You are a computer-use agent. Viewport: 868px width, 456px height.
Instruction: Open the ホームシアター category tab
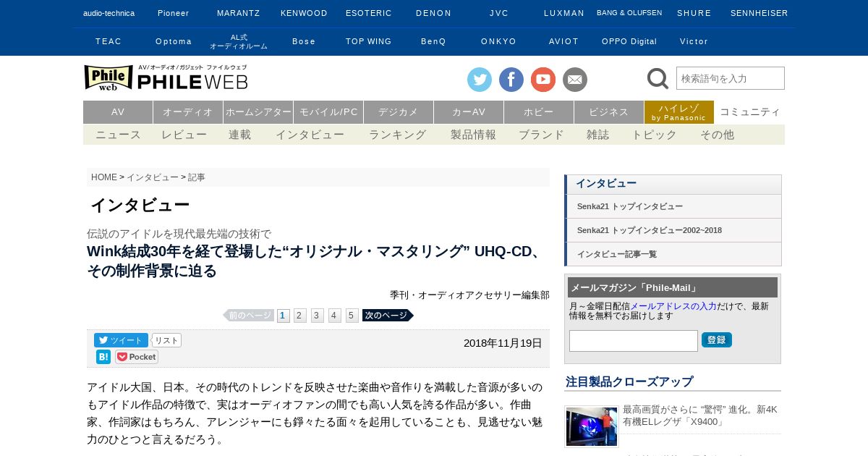click(258, 112)
